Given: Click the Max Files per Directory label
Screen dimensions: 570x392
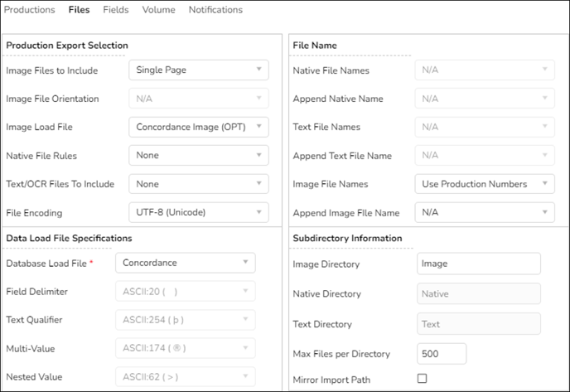Looking at the screenshot, I should pos(341,354).
